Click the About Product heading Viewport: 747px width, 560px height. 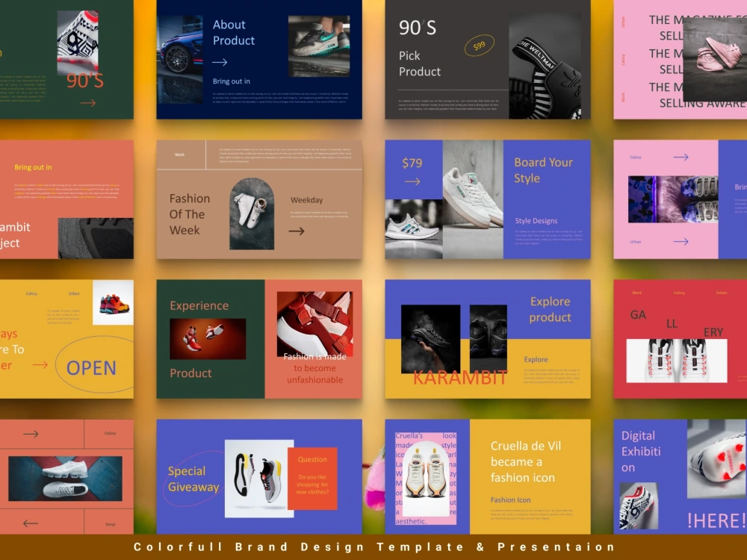[x=233, y=32]
